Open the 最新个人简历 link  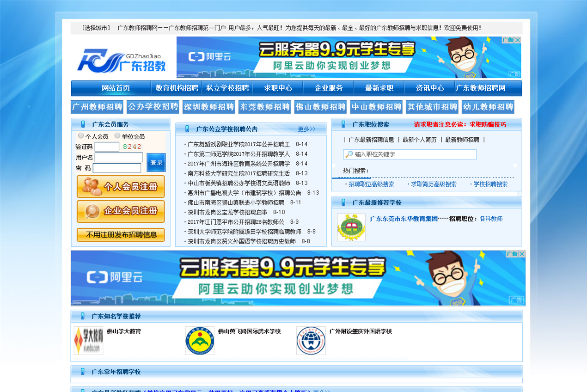click(419, 140)
